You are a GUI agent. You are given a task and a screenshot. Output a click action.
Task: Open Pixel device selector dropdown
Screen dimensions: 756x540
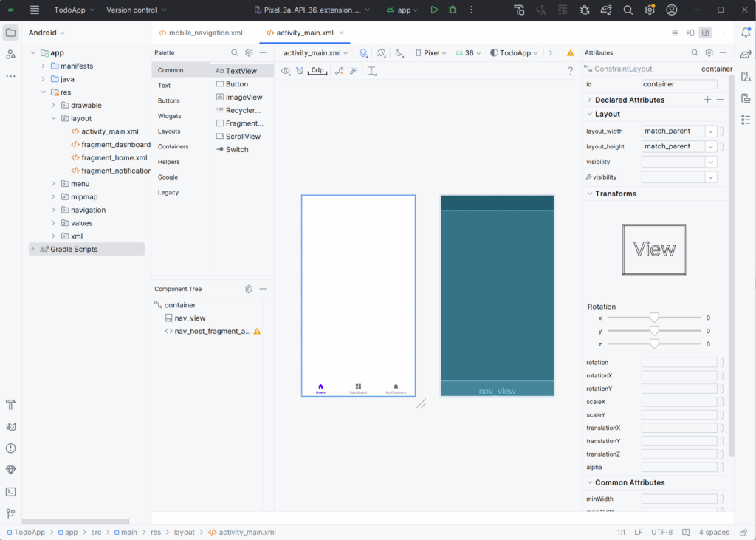[x=430, y=53]
